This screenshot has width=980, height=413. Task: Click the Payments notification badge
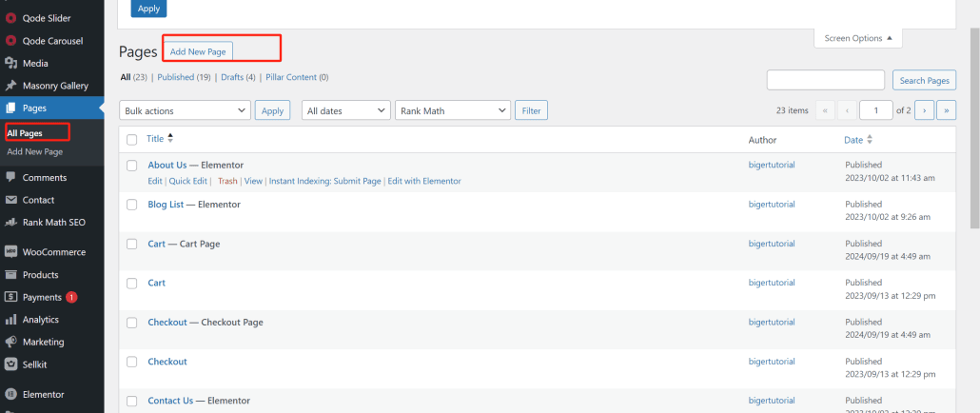[71, 297]
